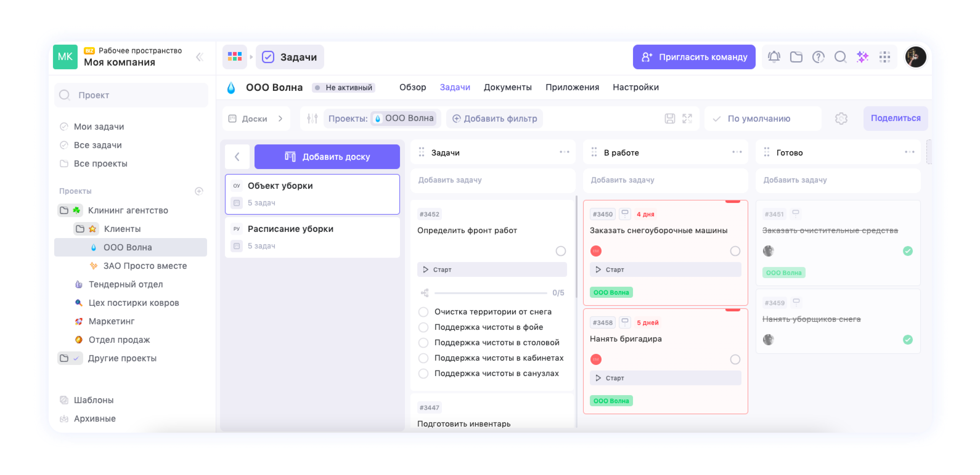Uncheck completed Нанять уборщиков снега
Viewport: 980px width, 475px height.
[x=908, y=340]
